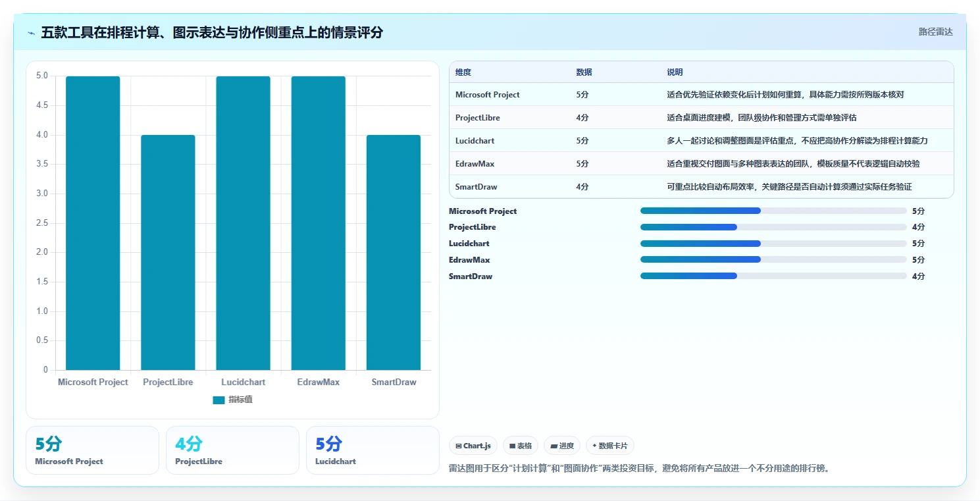Click the ProjectLibre progress bar
Screen dimensions: 980x501
[x=773, y=227]
